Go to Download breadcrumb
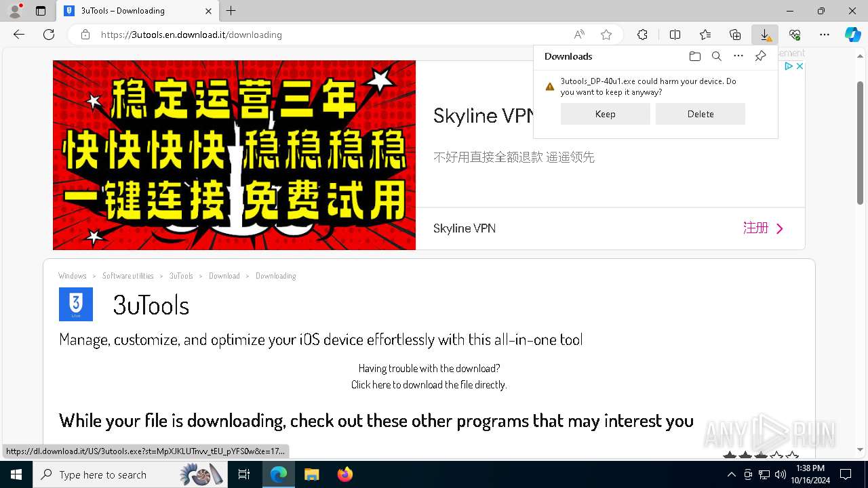 click(x=224, y=276)
